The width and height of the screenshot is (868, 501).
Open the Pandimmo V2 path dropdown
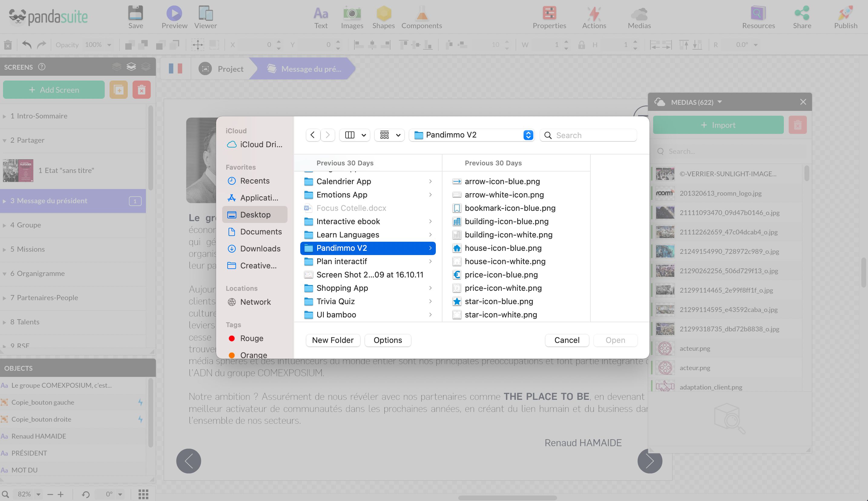pyautogui.click(x=528, y=135)
